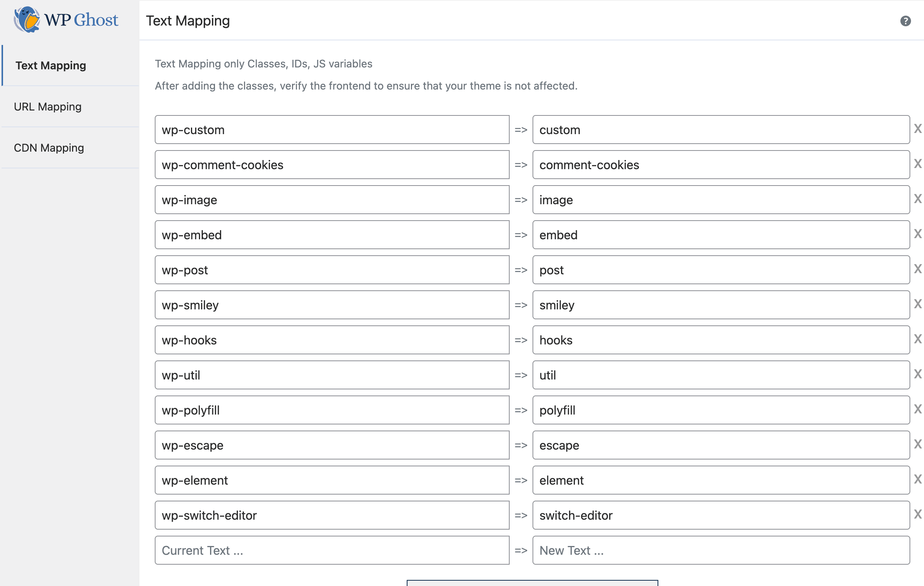This screenshot has width=924, height=586.
Task: Remove the wp-smiley mapping row
Action: tap(918, 304)
